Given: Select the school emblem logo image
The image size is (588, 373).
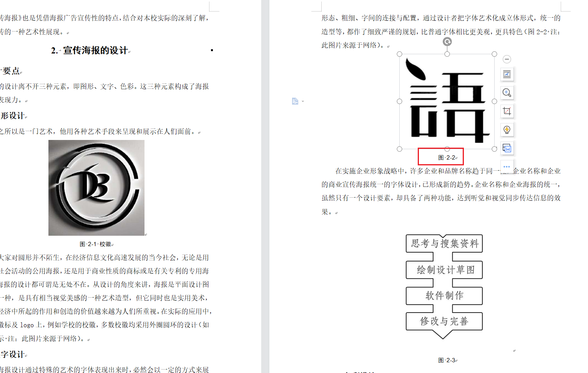Looking at the screenshot, I should pos(96,188).
